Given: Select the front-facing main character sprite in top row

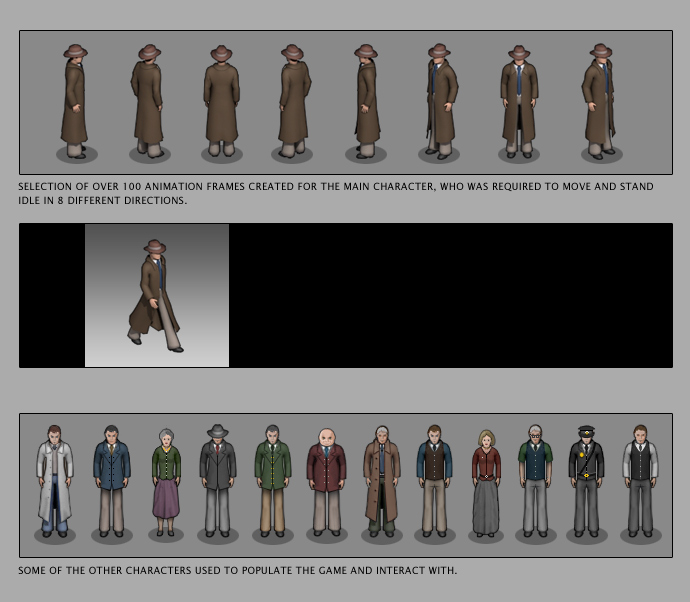Looking at the screenshot, I should click(x=519, y=100).
